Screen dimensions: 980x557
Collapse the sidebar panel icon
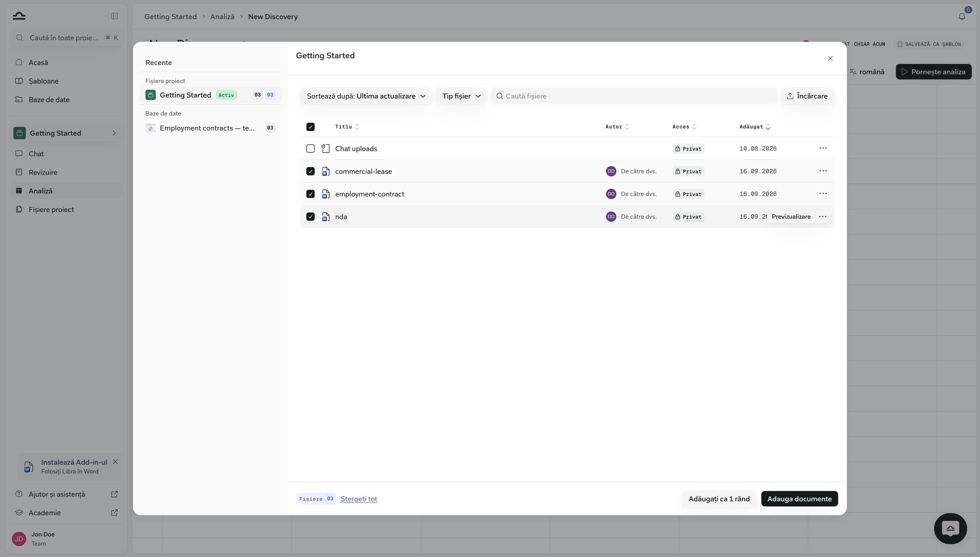point(114,16)
